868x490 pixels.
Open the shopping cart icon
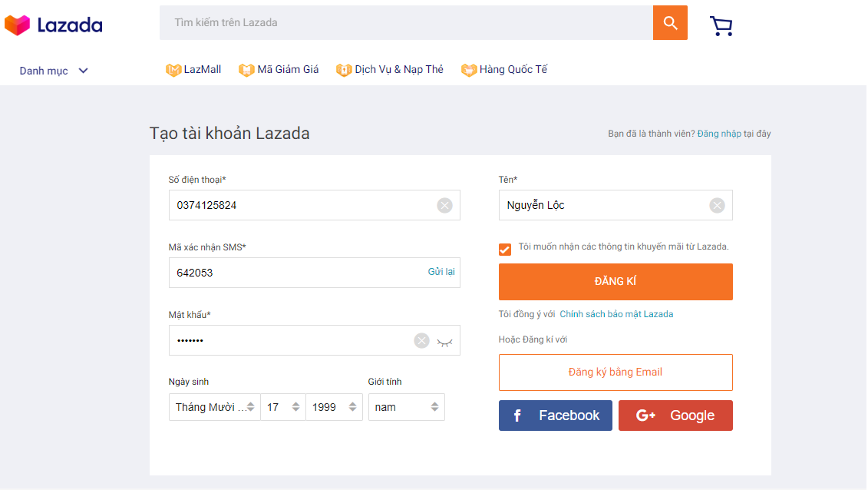pos(721,25)
